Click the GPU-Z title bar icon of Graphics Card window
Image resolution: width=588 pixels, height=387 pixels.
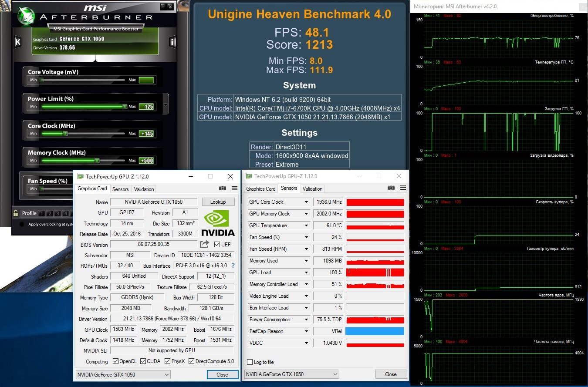80,176
